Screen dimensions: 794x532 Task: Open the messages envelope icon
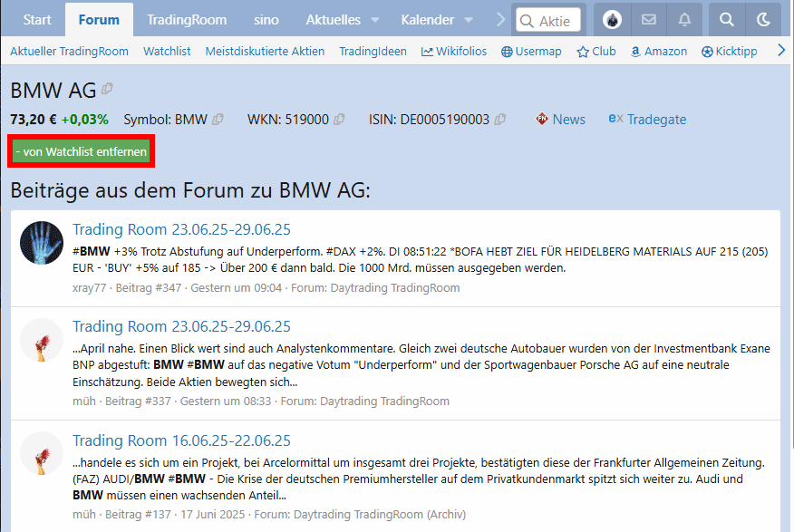(649, 20)
